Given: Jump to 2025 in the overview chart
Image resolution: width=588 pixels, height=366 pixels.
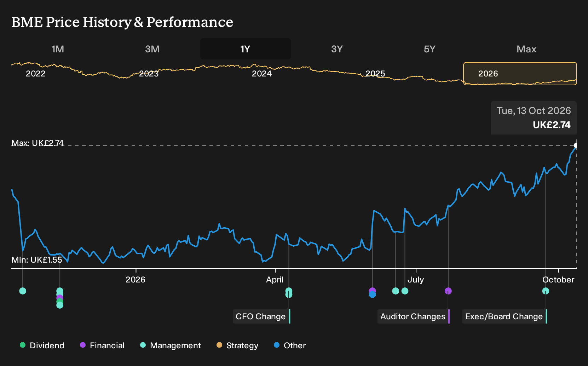Looking at the screenshot, I should [x=375, y=74].
